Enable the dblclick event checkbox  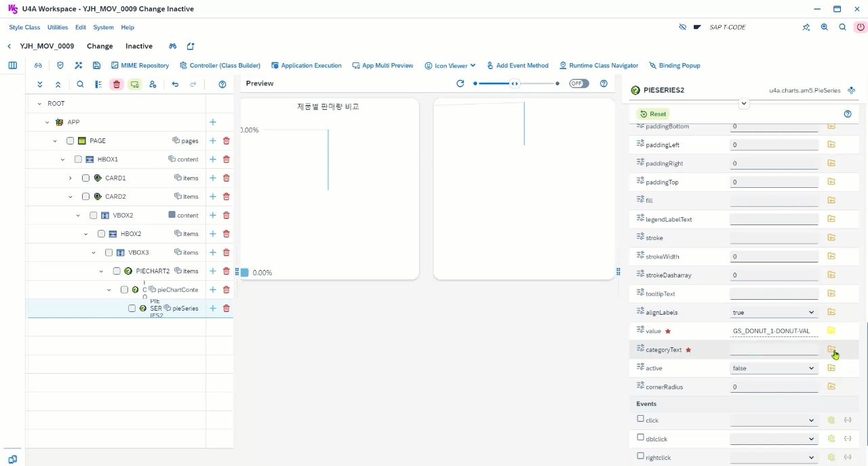point(641,438)
